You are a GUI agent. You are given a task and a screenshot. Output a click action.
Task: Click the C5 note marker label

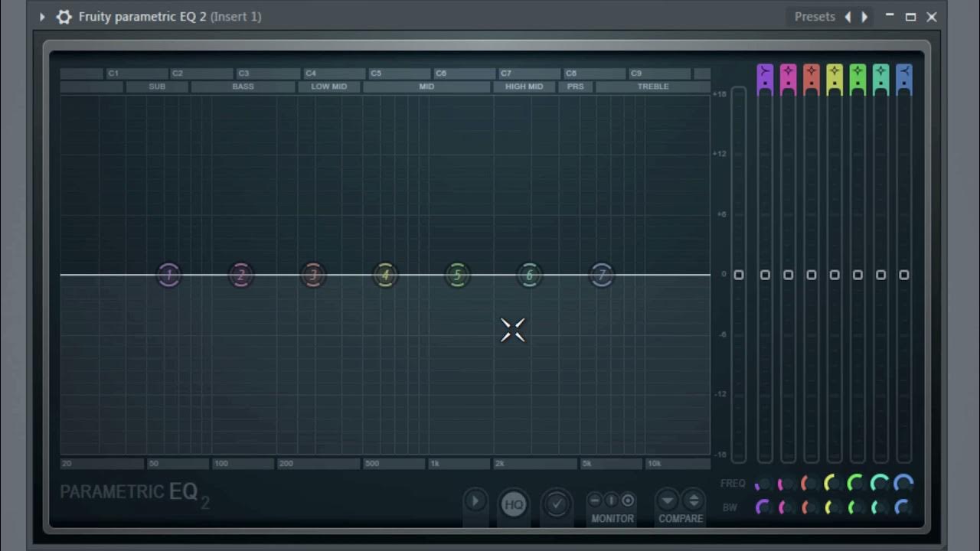(375, 73)
